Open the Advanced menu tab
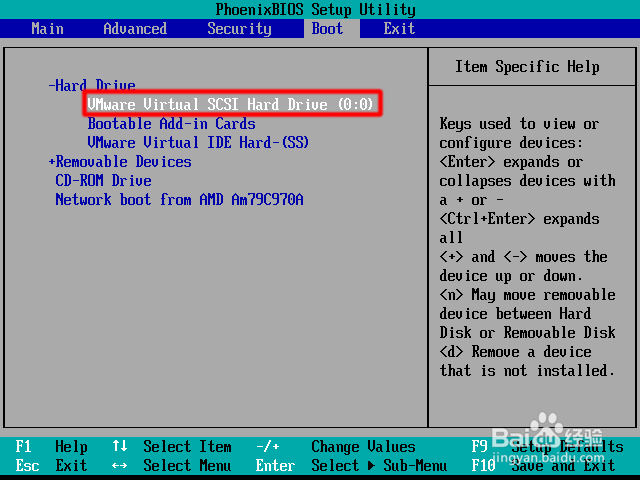The height and width of the screenshot is (480, 640). click(x=135, y=29)
